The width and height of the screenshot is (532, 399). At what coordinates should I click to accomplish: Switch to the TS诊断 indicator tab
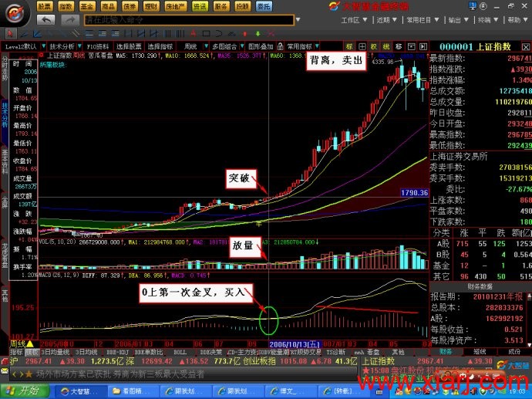pyautogui.click(x=337, y=352)
